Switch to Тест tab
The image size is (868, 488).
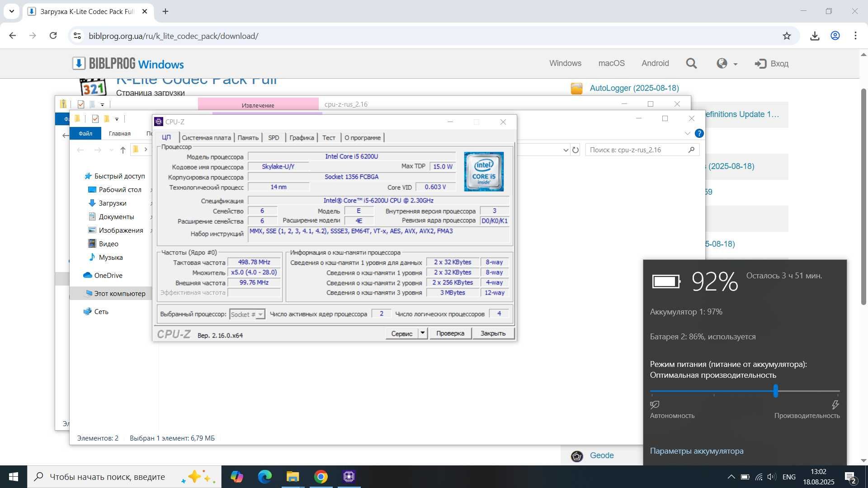click(329, 138)
